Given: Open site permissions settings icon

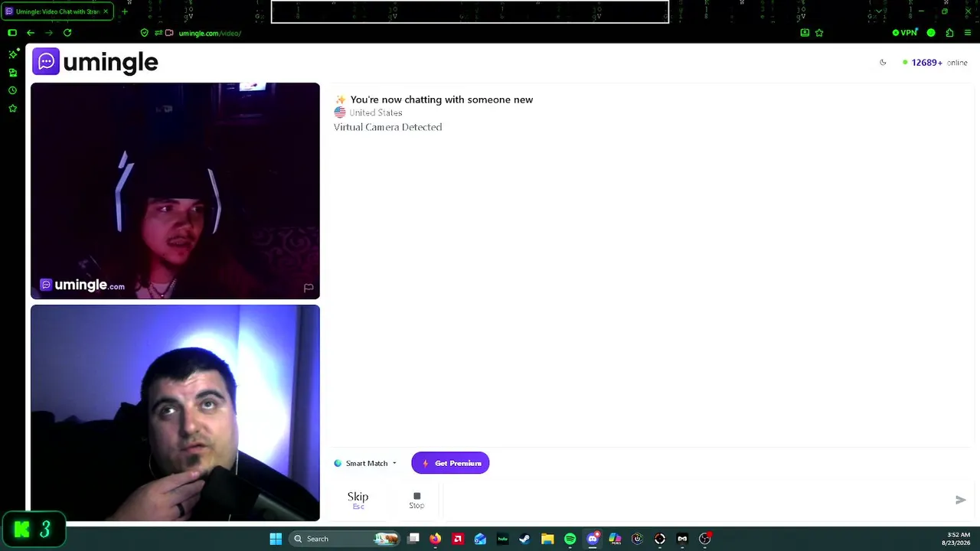Looking at the screenshot, I should pos(158,33).
